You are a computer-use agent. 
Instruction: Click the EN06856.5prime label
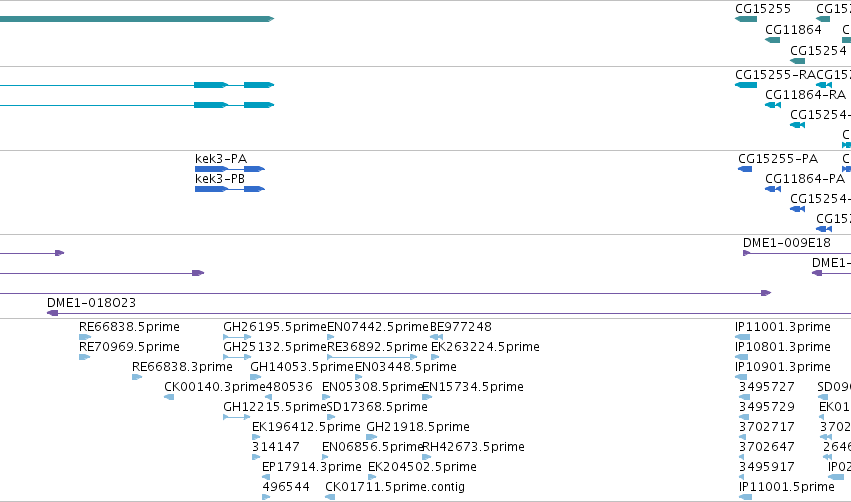point(373,447)
